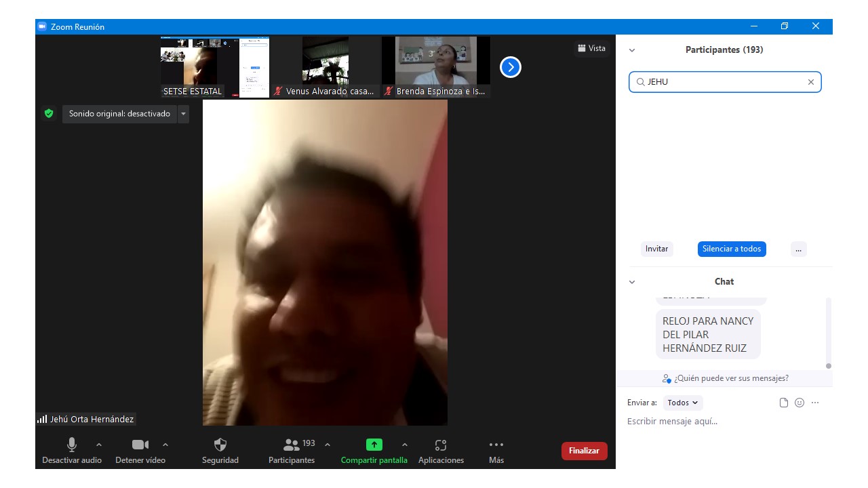The height and width of the screenshot is (488, 868).
Task: Click the chat file attachment icon
Action: point(784,403)
